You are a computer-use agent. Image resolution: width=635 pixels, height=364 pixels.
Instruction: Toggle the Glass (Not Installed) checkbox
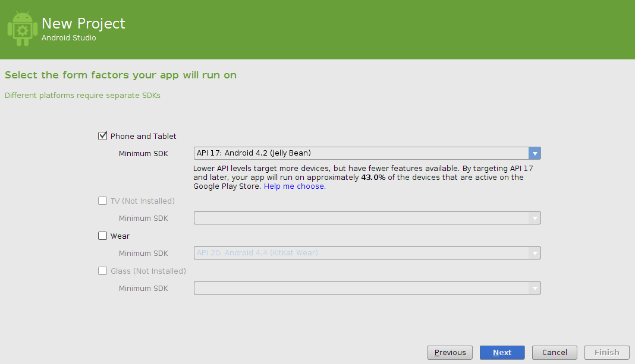tap(102, 271)
